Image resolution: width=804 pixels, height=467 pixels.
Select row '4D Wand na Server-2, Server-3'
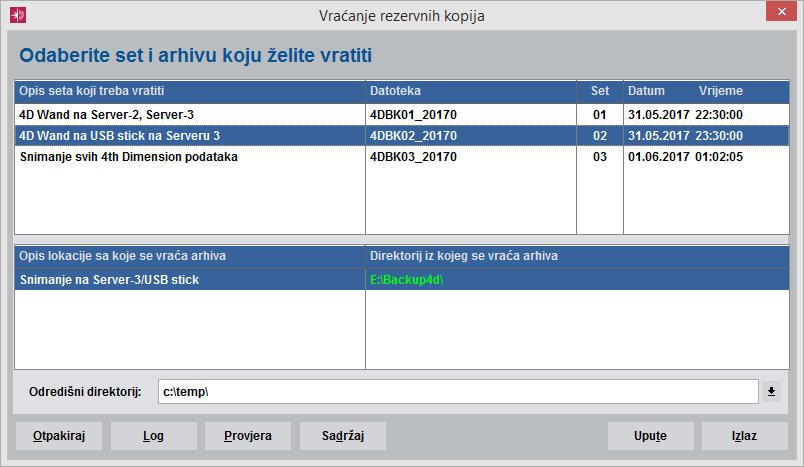[401, 114]
